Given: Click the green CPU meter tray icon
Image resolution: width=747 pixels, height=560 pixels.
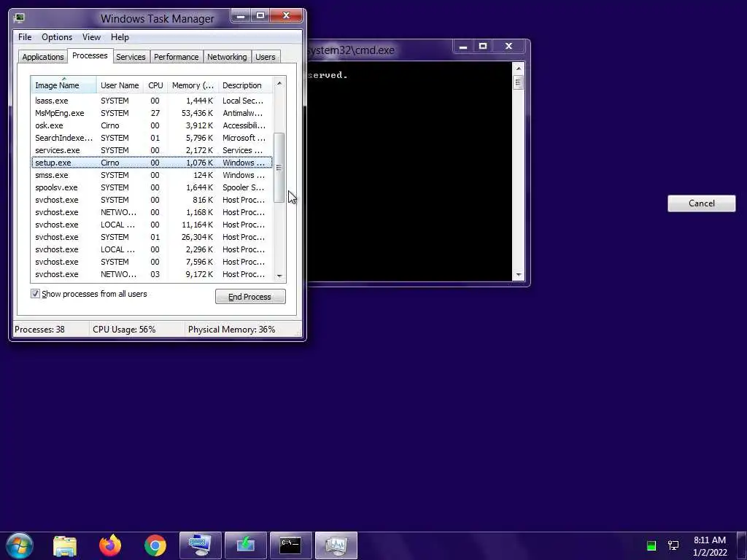Looking at the screenshot, I should (651, 545).
